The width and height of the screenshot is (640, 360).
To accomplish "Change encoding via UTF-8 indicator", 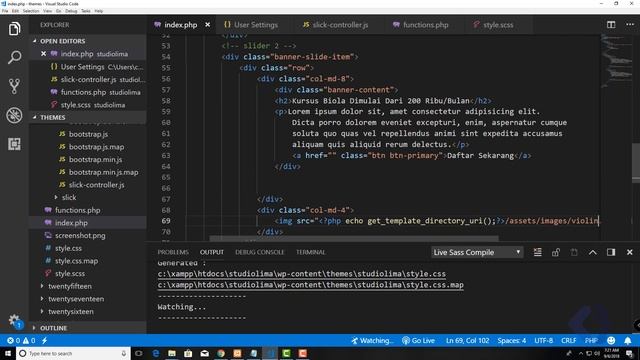I will pyautogui.click(x=543, y=340).
